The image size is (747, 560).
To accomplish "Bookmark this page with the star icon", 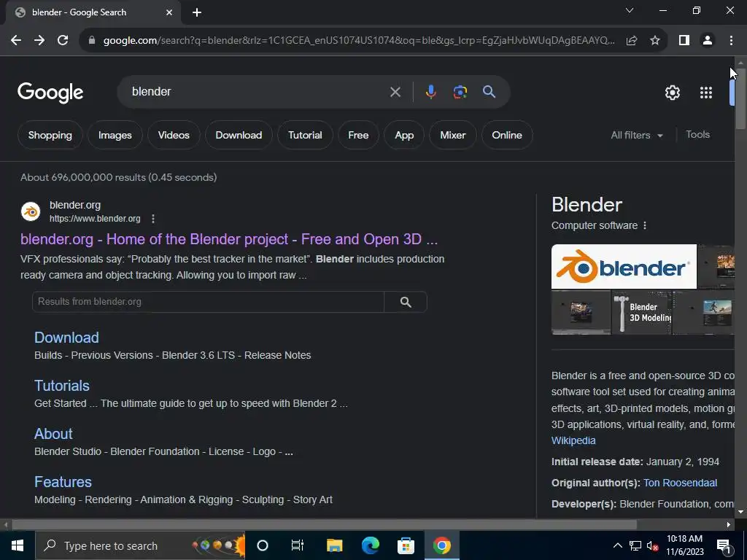I will point(655,41).
